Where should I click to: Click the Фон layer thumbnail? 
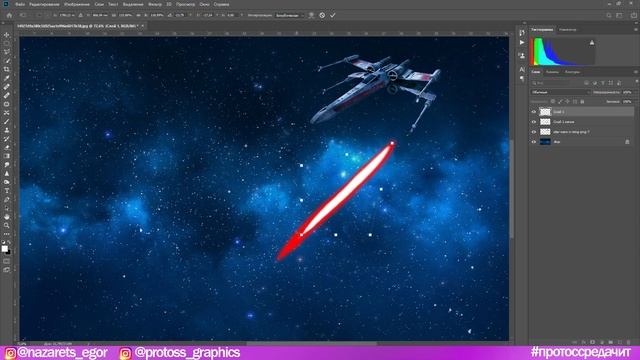tap(545, 142)
